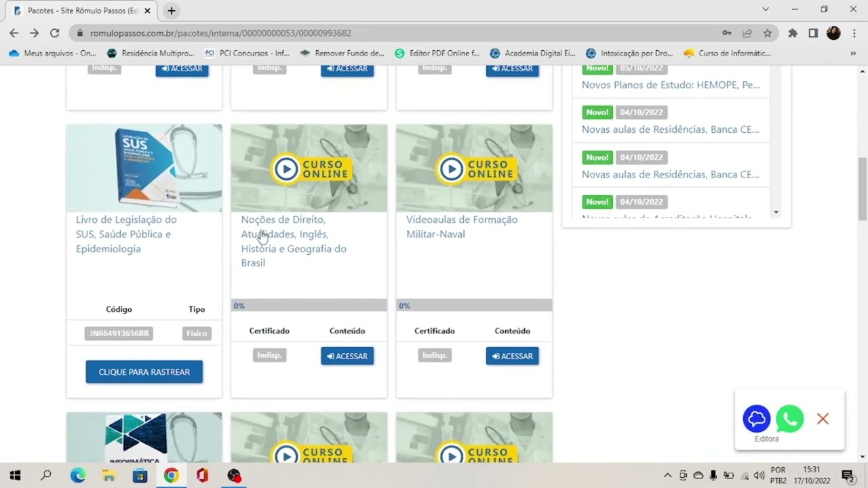Open the Windows notification center

click(848, 475)
